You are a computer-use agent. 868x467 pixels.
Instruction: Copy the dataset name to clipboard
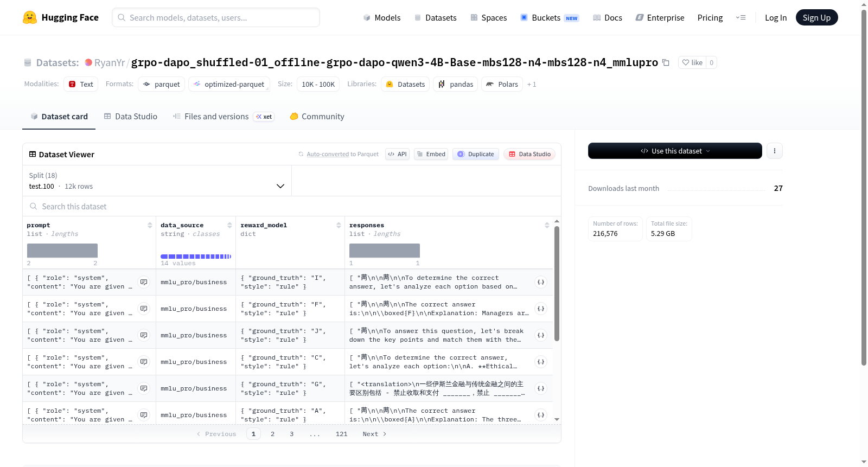point(666,62)
